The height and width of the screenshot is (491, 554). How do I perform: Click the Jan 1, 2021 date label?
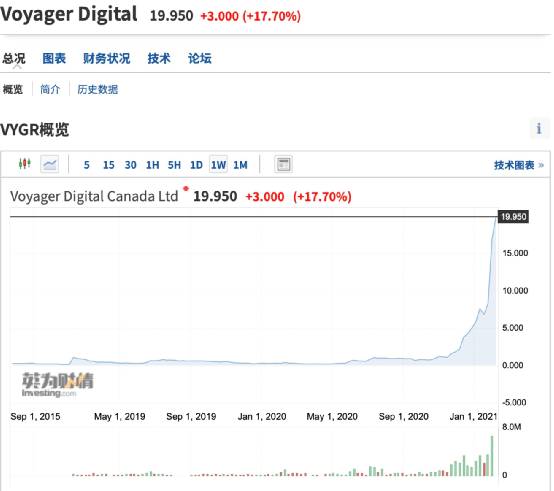click(473, 417)
